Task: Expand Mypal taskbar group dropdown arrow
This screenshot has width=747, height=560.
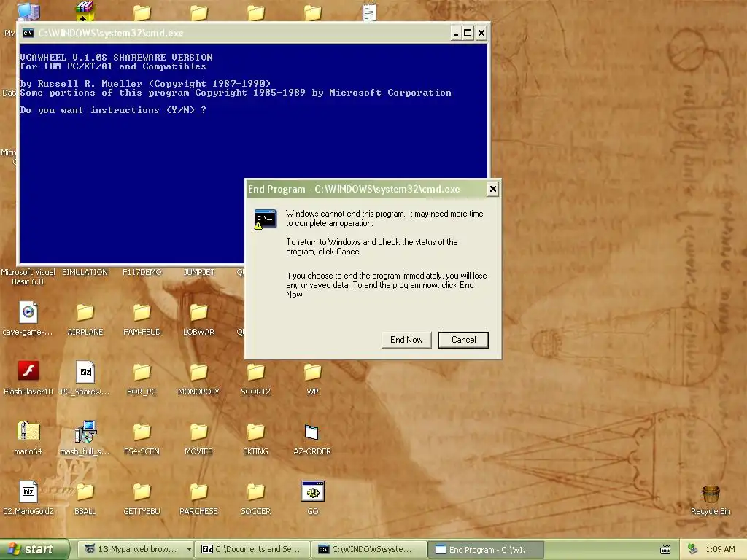Action: pyautogui.click(x=189, y=550)
